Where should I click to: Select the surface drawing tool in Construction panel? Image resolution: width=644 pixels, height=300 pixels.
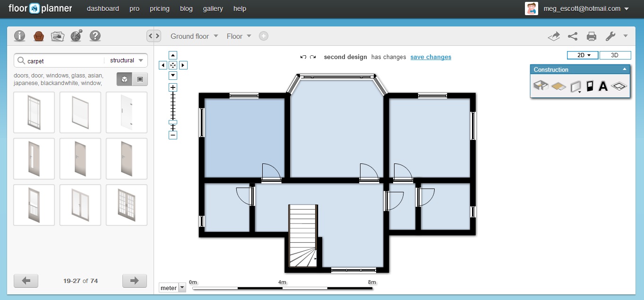tap(558, 86)
